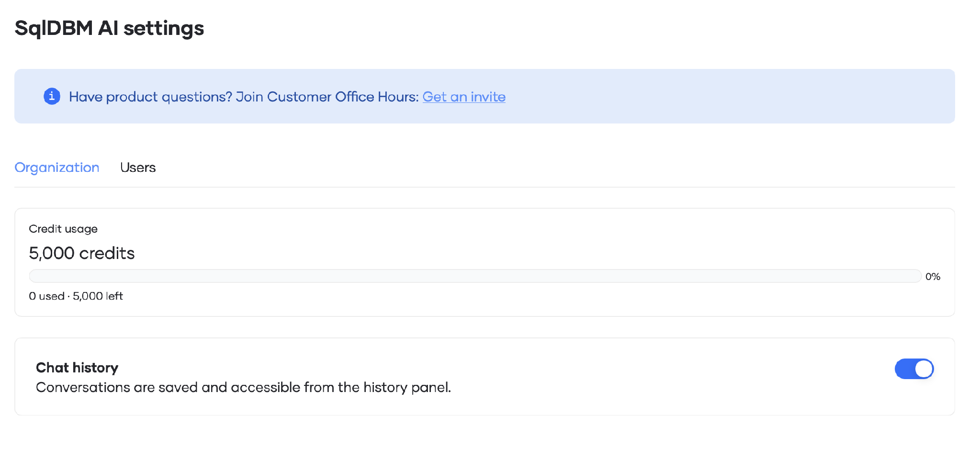Click the "Credit usage" label
This screenshot has width=980, height=460.
pos(63,229)
